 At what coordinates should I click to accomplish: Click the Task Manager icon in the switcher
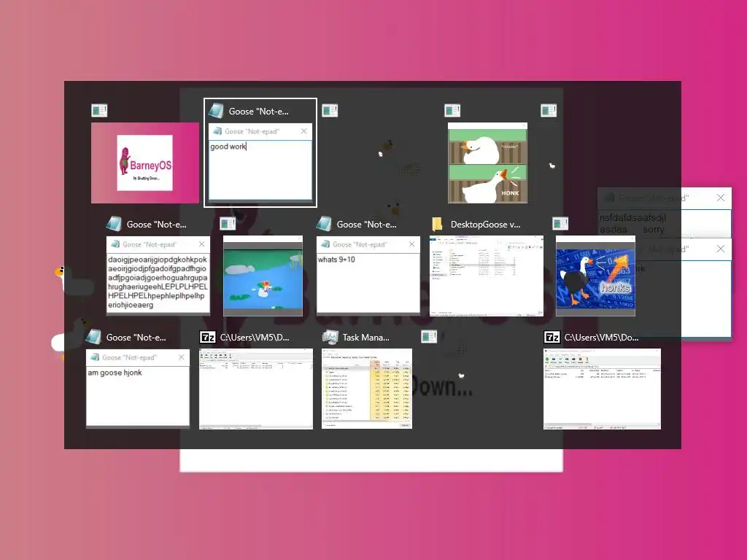330,337
